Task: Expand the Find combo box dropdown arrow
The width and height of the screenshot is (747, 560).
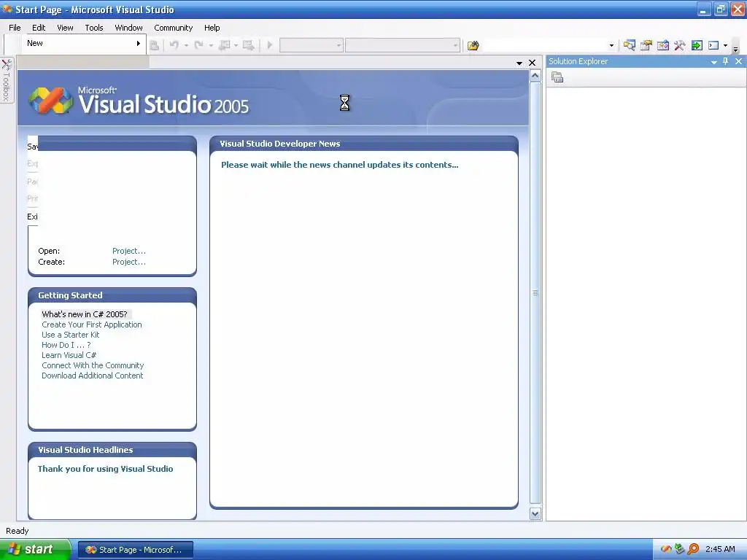Action: tap(612, 46)
